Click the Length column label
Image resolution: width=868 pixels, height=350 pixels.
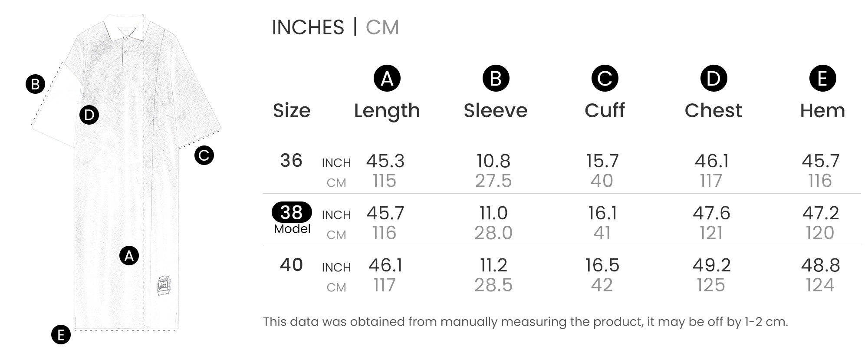click(x=387, y=111)
